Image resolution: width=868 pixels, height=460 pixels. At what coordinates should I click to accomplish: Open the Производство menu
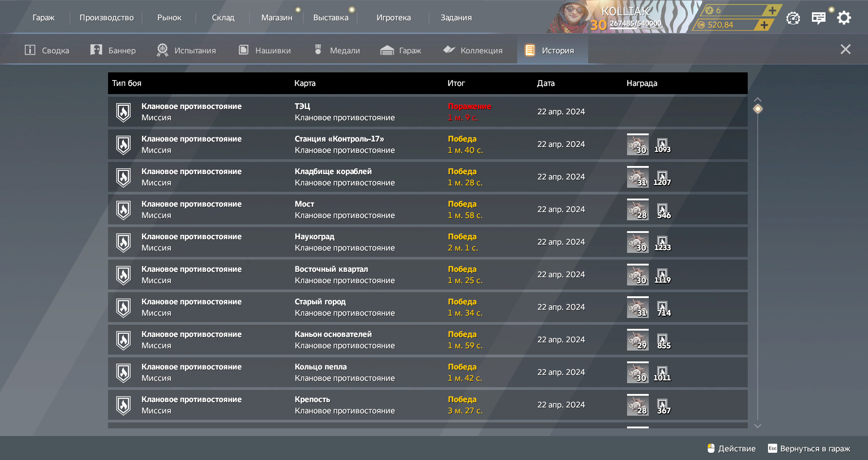107,18
